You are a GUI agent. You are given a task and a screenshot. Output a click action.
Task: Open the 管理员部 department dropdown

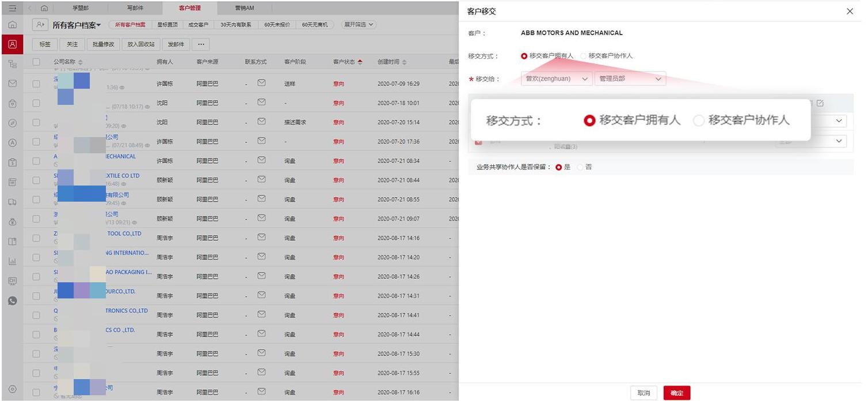click(x=630, y=79)
